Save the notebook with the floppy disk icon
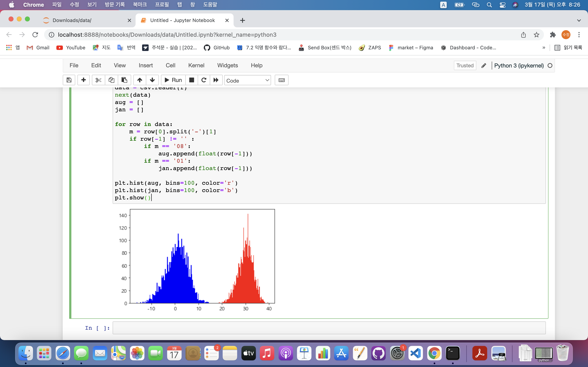588x367 pixels. 69,80
